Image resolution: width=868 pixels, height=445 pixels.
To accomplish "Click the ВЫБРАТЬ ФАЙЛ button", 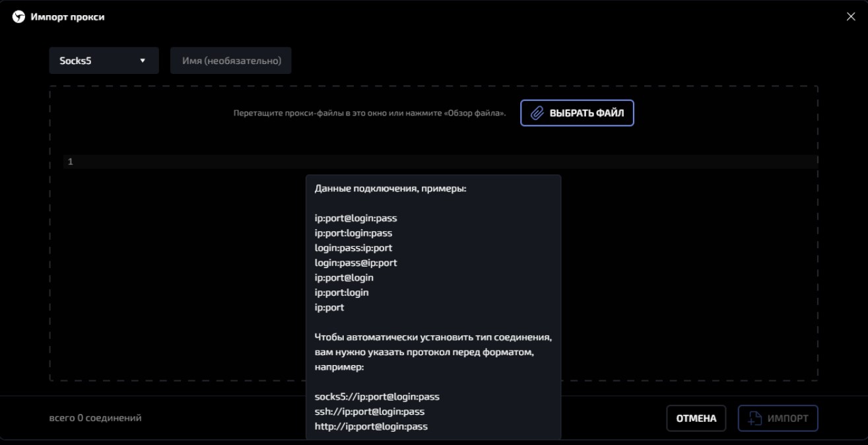I will pyautogui.click(x=577, y=113).
